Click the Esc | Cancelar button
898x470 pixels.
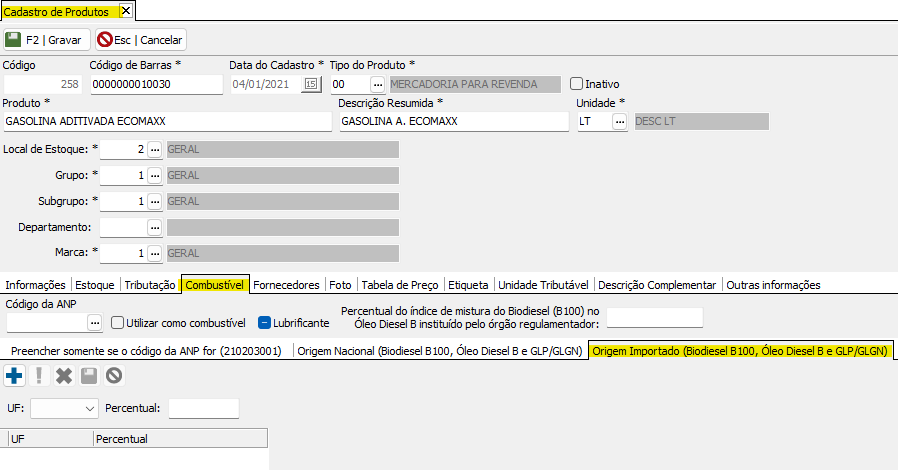(140, 40)
